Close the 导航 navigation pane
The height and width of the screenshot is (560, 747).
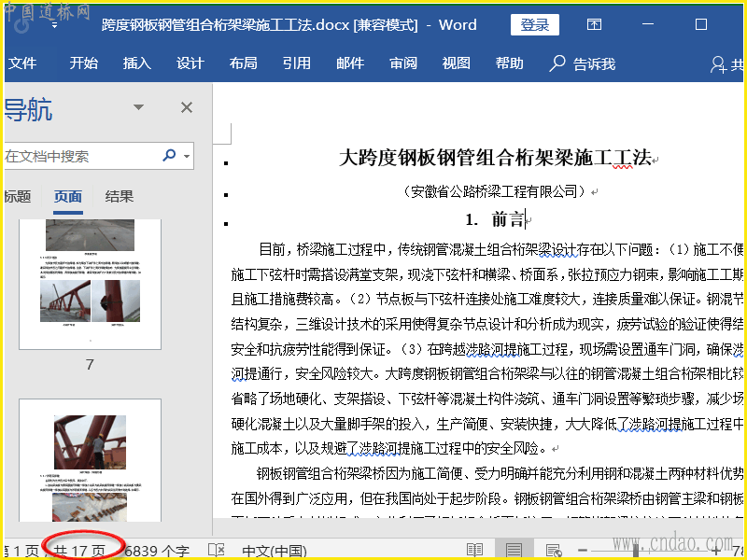(187, 107)
